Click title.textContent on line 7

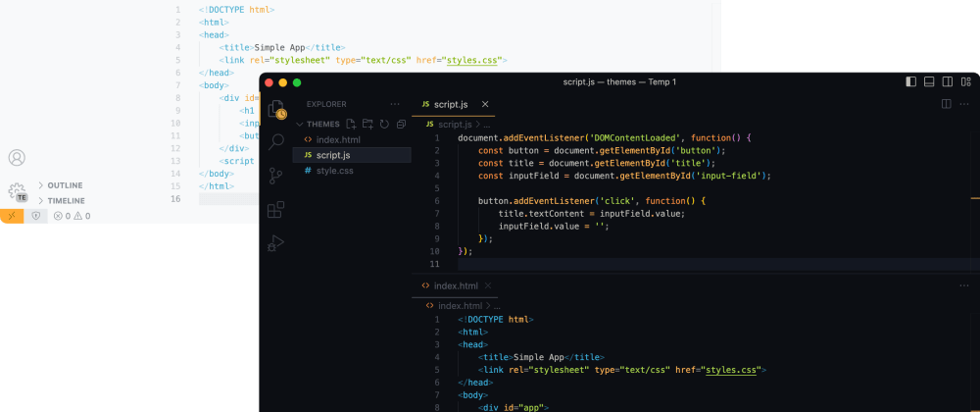click(540, 214)
